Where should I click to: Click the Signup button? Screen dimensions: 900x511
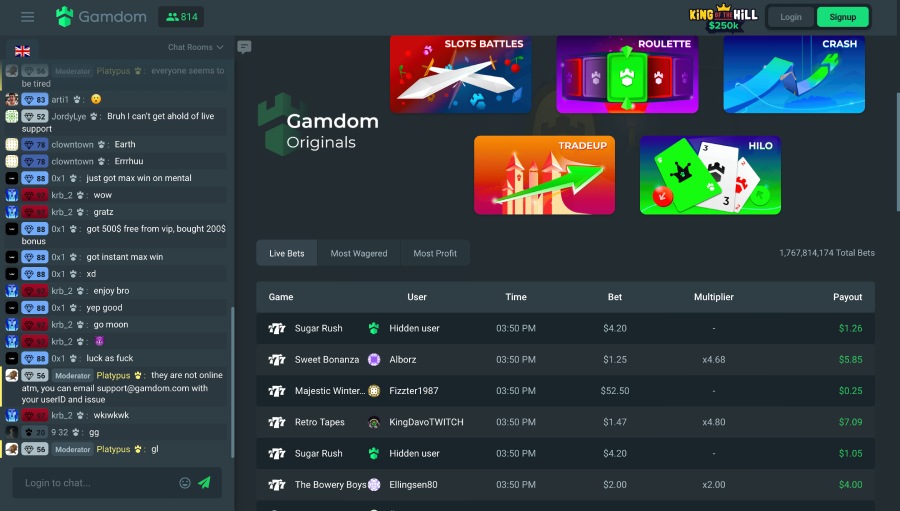tap(842, 17)
